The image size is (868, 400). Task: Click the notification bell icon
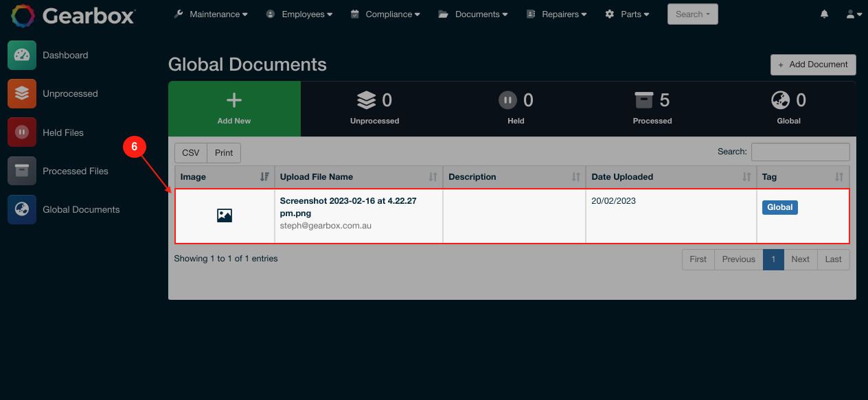[x=823, y=13]
